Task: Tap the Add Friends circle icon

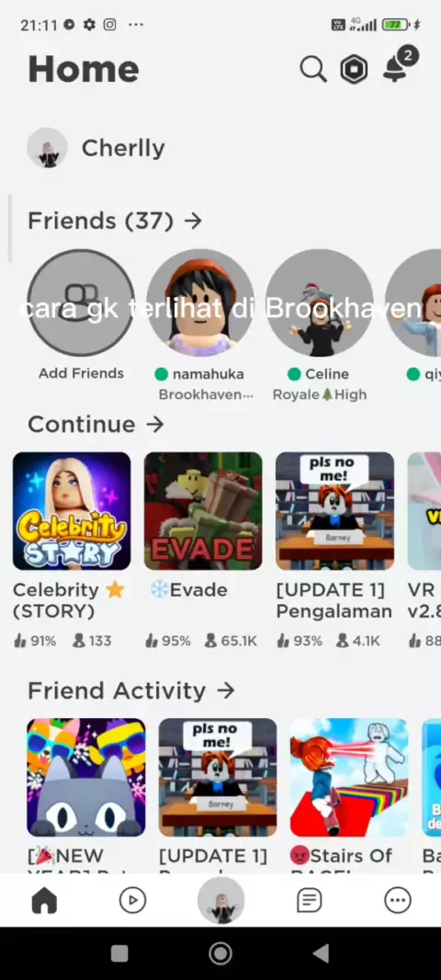Action: pyautogui.click(x=81, y=302)
